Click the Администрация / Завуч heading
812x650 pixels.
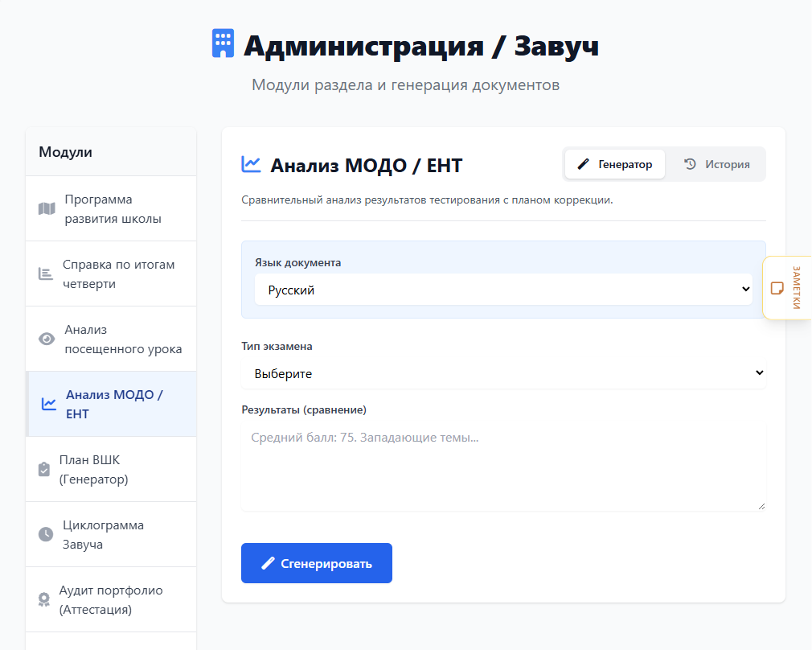421,46
